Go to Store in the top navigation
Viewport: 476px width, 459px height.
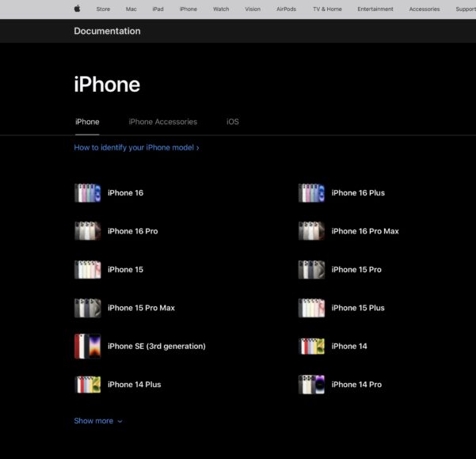click(x=103, y=9)
